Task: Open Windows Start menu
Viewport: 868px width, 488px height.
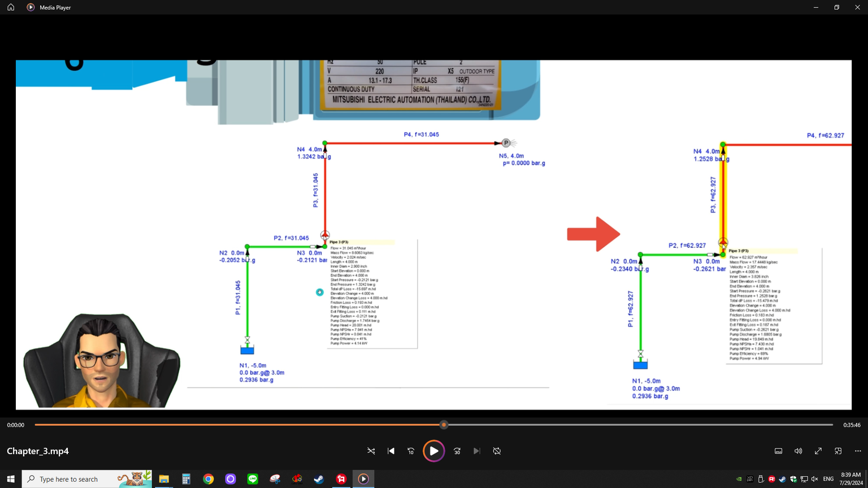Action: 11,479
